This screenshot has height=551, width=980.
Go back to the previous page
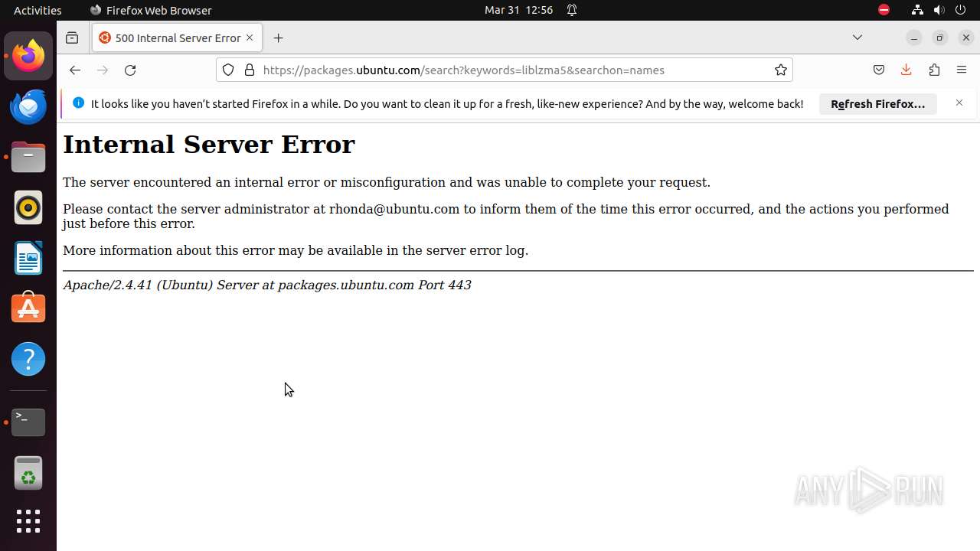pyautogui.click(x=74, y=70)
